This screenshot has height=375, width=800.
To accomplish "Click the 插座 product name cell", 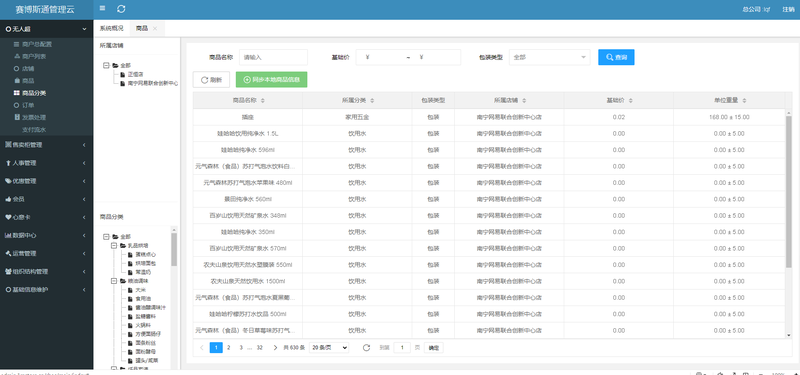I will tap(248, 117).
